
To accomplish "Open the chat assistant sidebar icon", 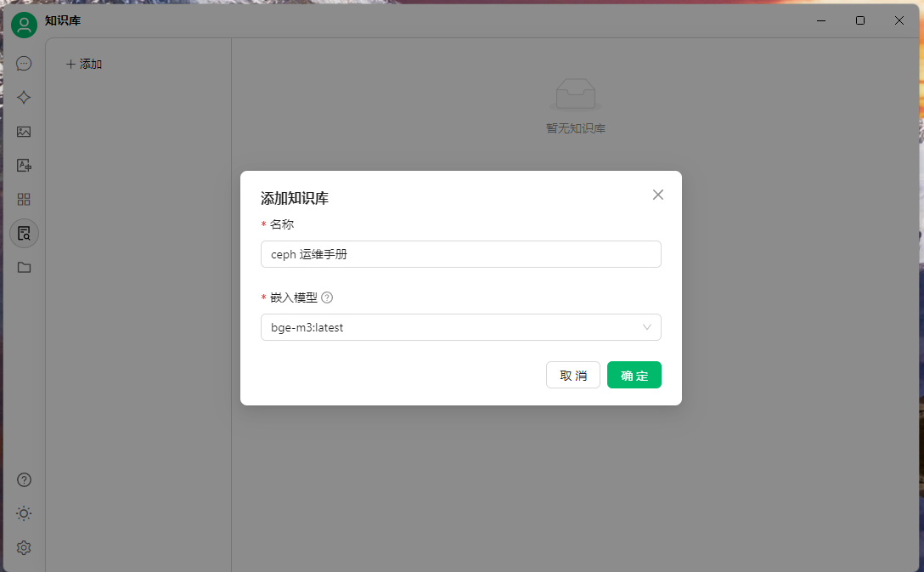I will point(24,64).
